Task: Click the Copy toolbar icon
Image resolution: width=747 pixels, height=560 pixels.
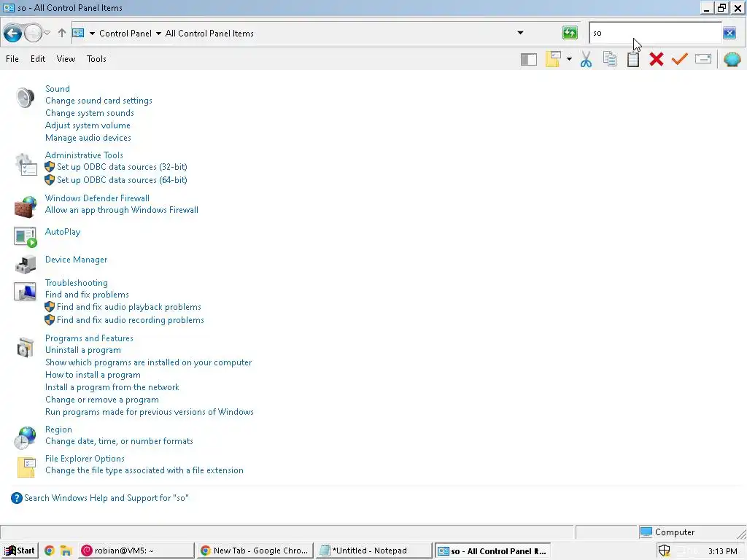Action: [x=610, y=60]
